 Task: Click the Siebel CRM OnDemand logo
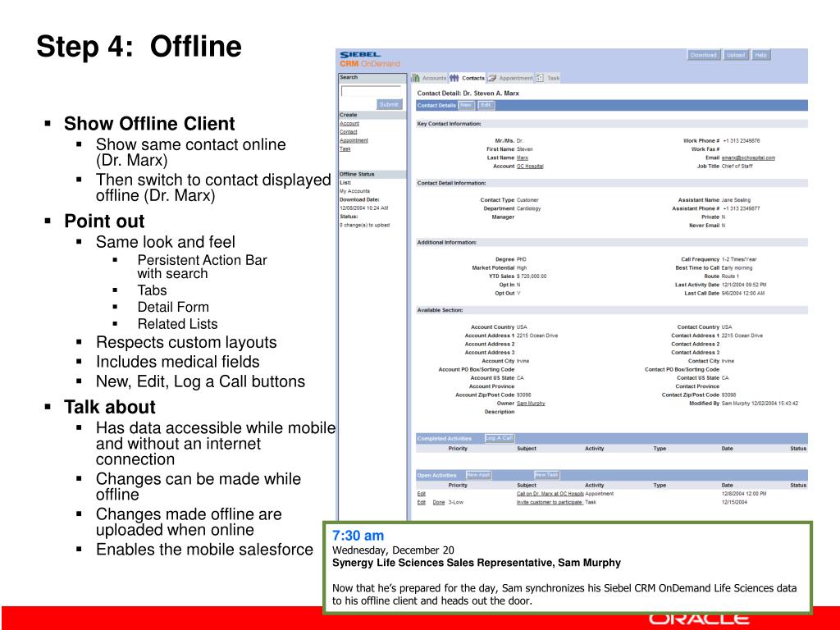(x=370, y=59)
